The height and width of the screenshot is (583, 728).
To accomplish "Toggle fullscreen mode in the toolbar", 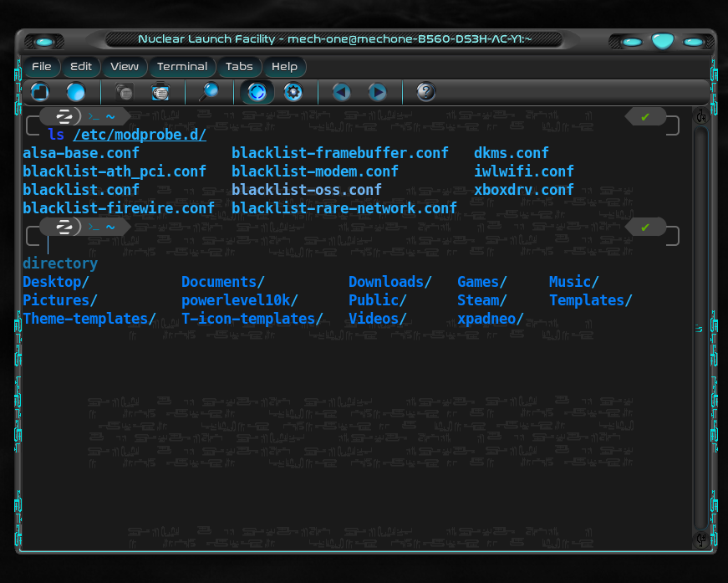I will tap(257, 92).
